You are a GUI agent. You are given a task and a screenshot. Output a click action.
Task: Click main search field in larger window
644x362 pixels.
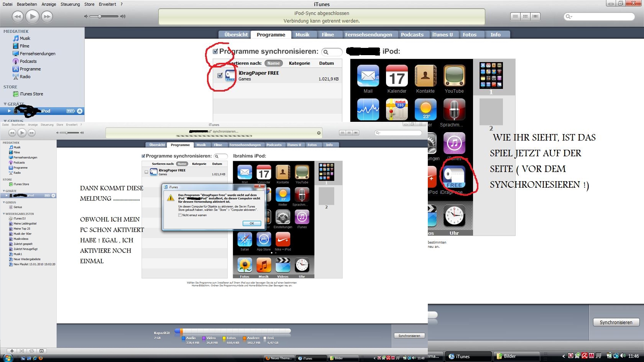600,16
